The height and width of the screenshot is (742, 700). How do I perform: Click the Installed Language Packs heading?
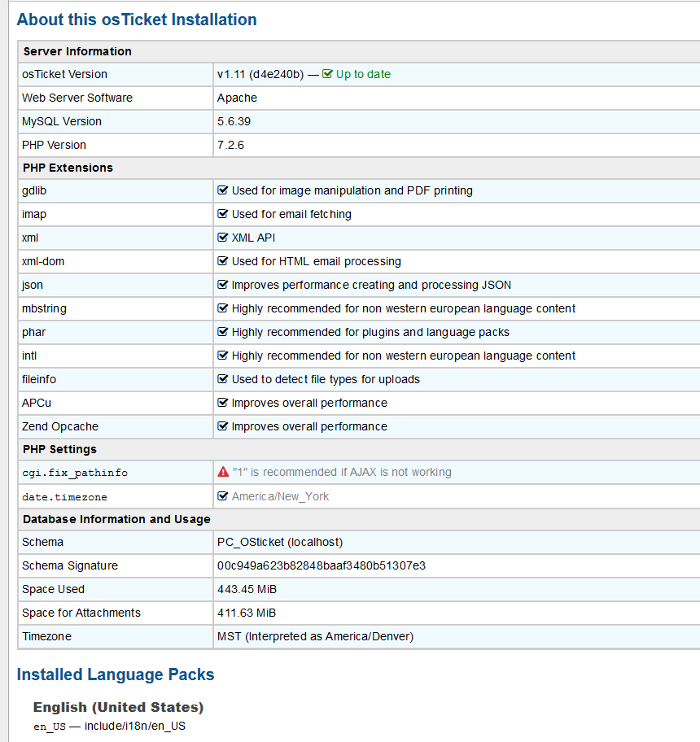116,674
